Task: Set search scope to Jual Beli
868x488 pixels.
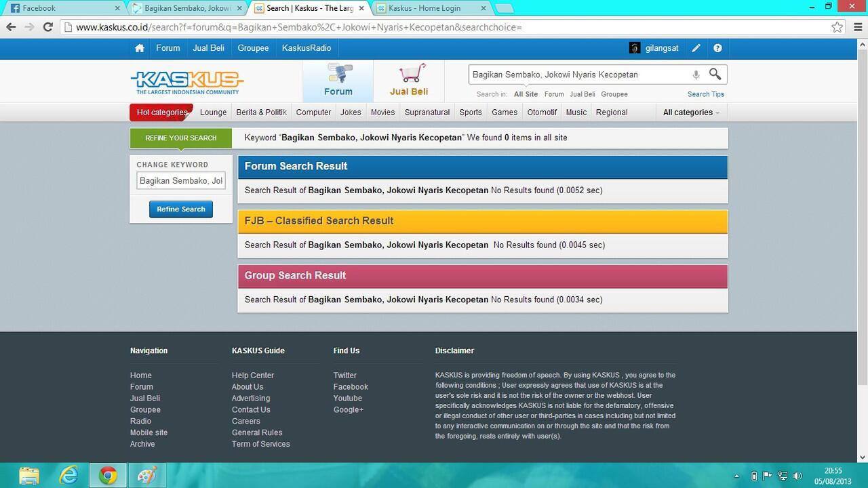Action: coord(583,94)
